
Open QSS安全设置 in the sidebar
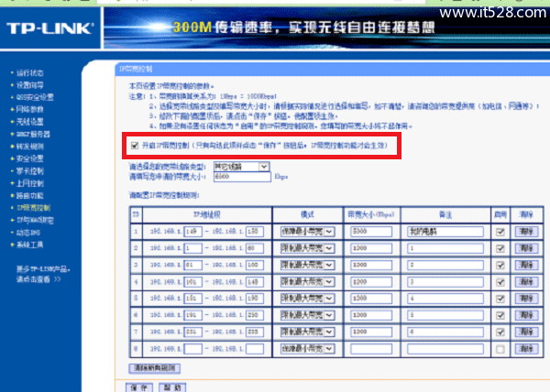35,97
